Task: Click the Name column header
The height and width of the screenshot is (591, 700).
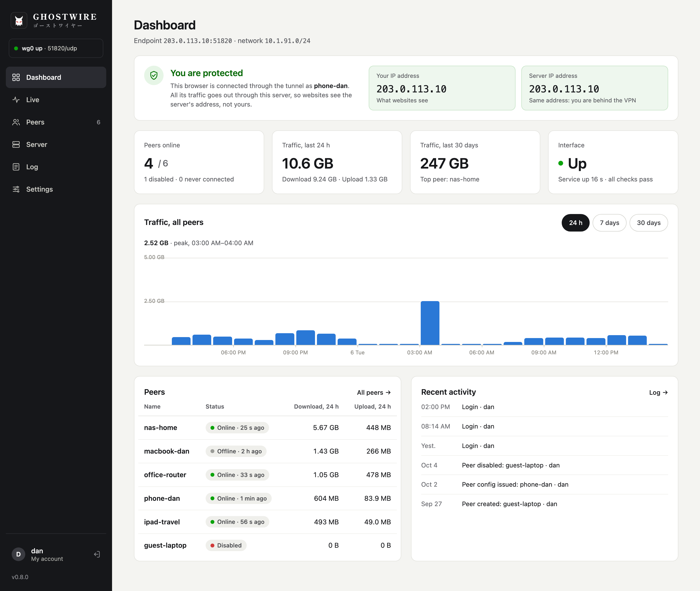Action: coord(152,406)
